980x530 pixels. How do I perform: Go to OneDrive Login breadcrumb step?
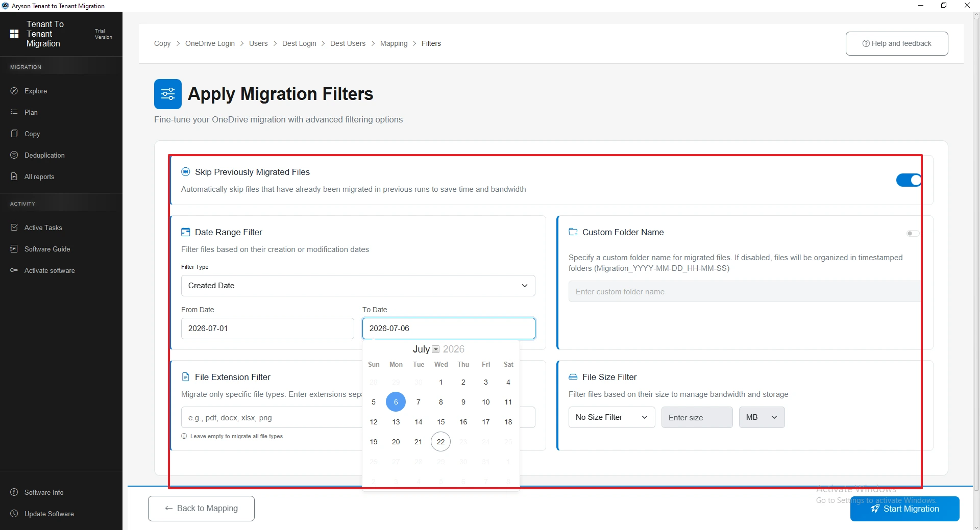(210, 43)
